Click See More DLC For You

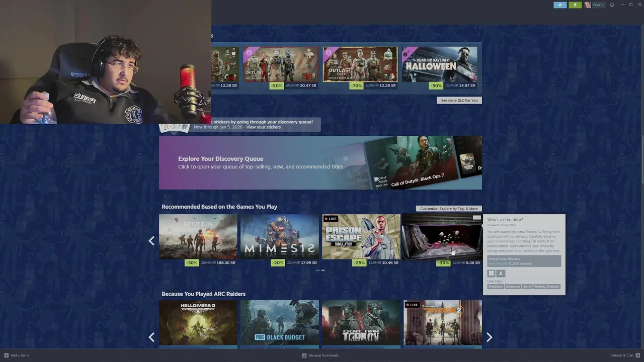pos(459,101)
